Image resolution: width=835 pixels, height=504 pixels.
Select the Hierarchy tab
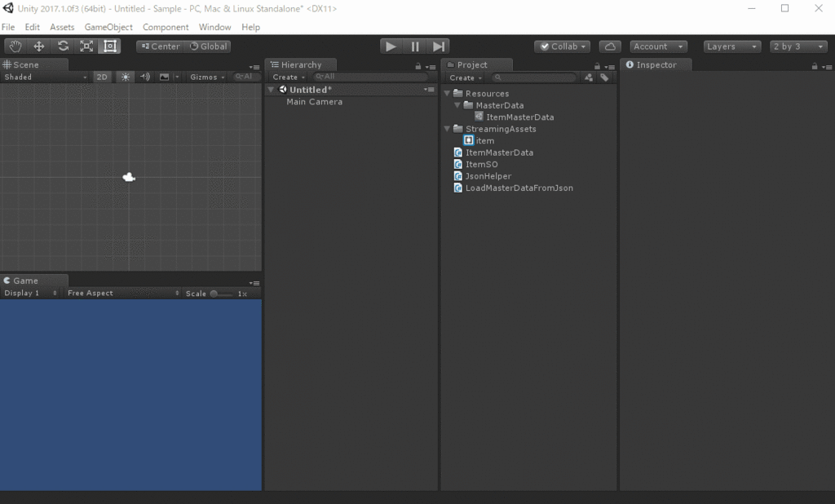301,64
